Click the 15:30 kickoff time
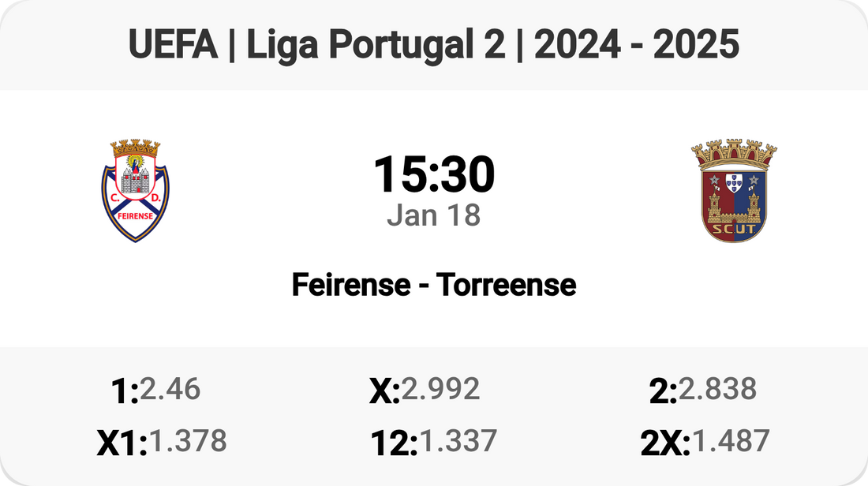This screenshot has height=486, width=868. click(434, 174)
